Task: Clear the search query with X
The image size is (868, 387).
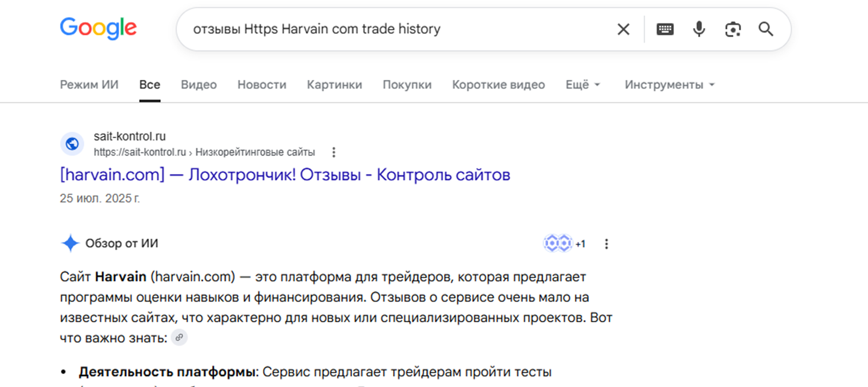Action: coord(623,29)
